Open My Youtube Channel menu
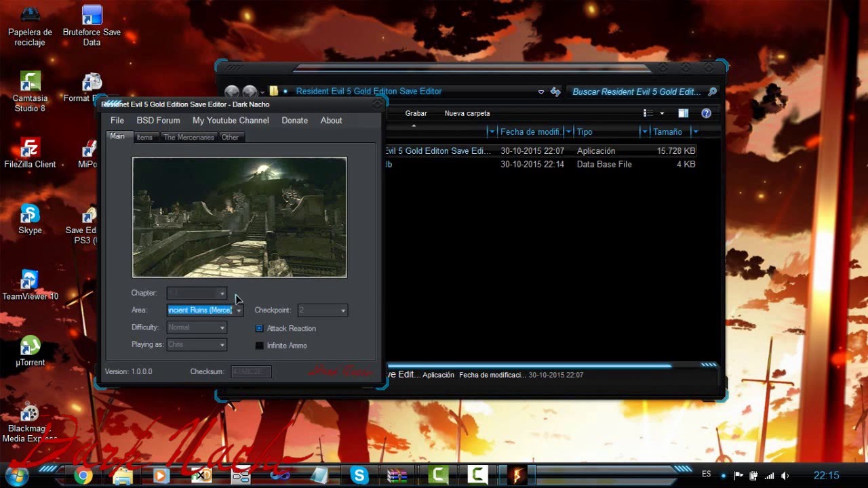Viewport: 868px width, 488px height. tap(231, 120)
